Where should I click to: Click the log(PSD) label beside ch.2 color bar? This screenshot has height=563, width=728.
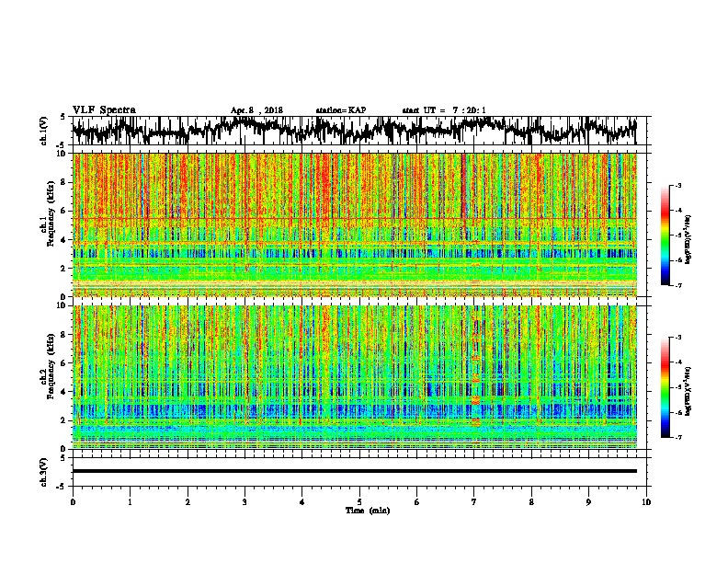click(688, 391)
